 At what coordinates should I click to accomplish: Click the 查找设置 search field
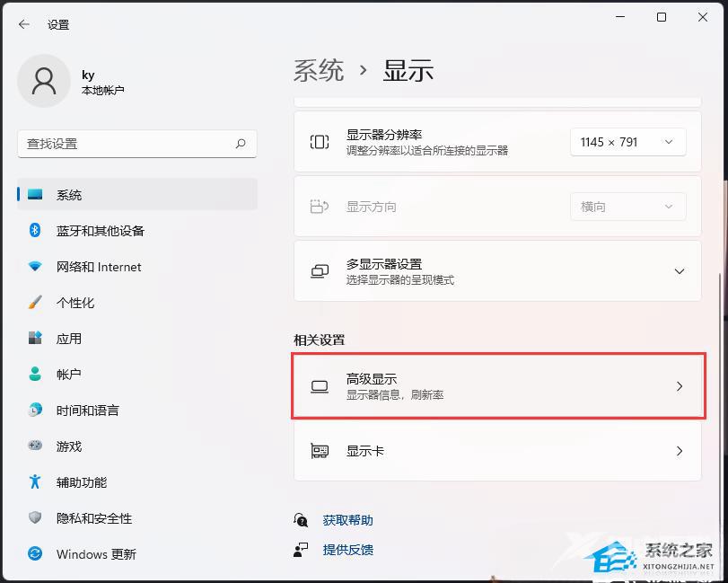(x=137, y=144)
